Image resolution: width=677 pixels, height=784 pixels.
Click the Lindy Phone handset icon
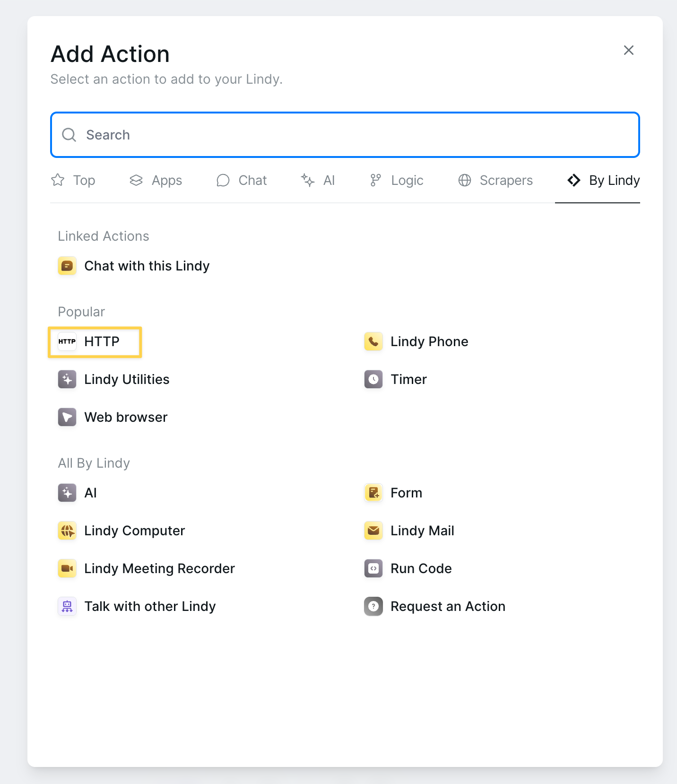coord(373,341)
